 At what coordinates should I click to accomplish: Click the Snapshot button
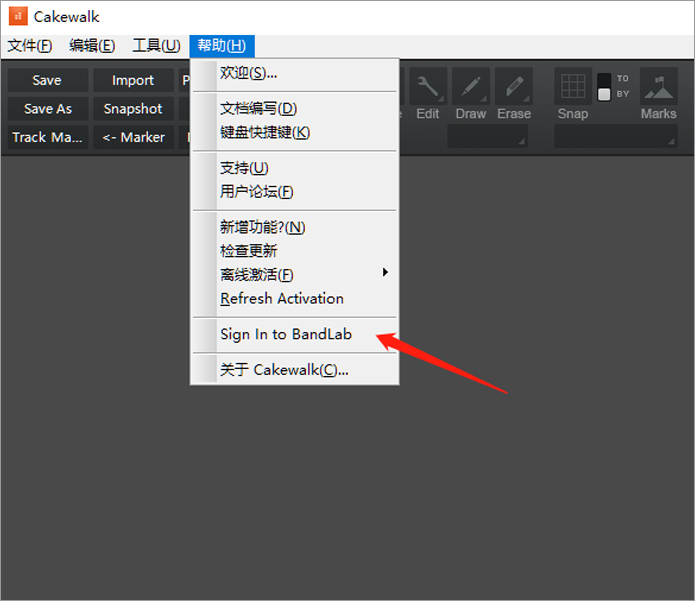pyautogui.click(x=133, y=109)
